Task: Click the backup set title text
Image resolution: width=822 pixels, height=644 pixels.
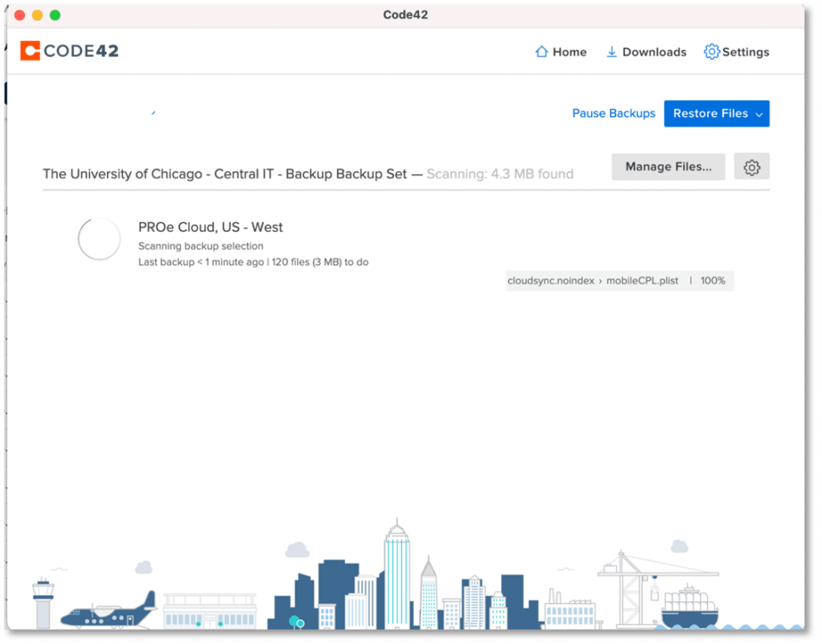Action: pos(225,174)
